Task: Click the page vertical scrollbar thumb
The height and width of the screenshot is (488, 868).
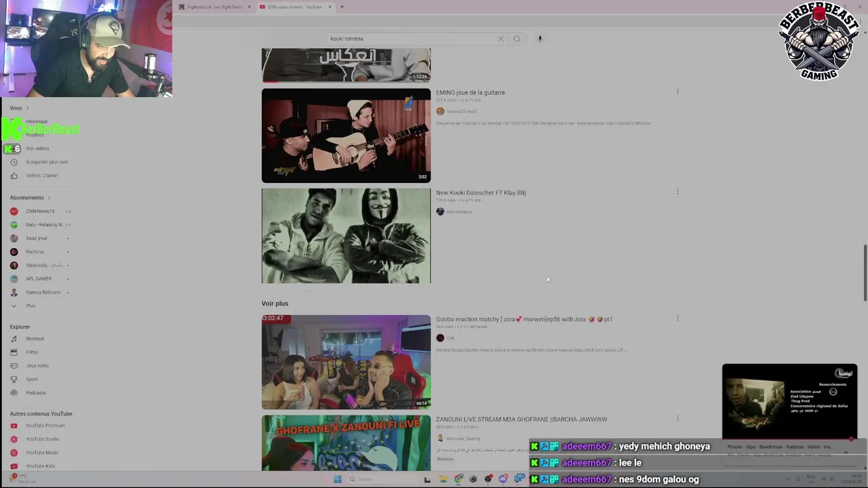Action: [x=865, y=272]
